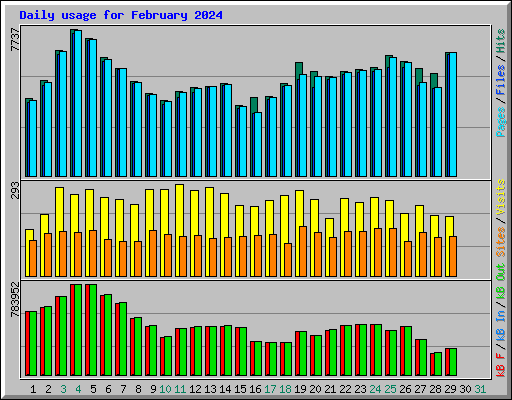
Task: Click day 8 on the date axis
Action: point(138,389)
